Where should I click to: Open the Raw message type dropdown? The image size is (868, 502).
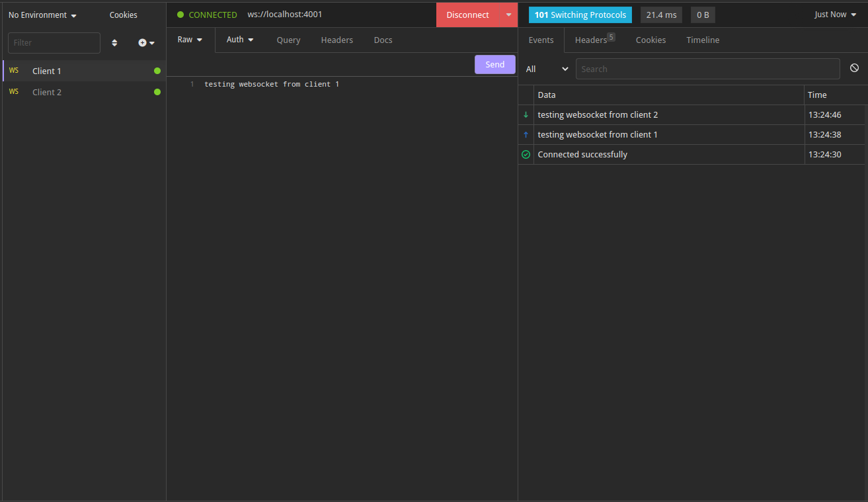pos(190,40)
